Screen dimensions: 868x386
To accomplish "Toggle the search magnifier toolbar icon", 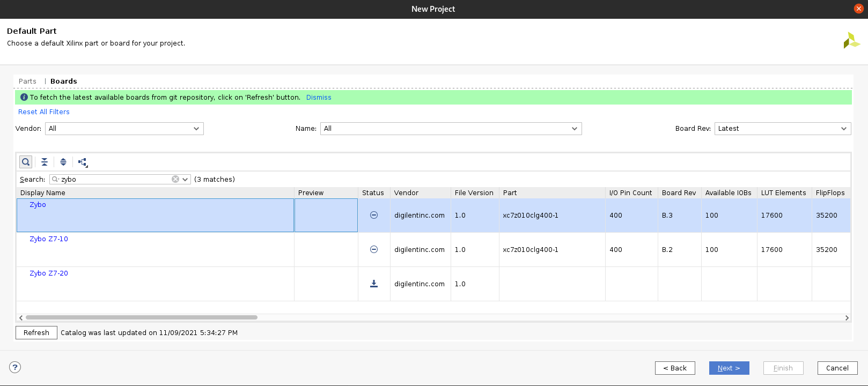I will (25, 162).
